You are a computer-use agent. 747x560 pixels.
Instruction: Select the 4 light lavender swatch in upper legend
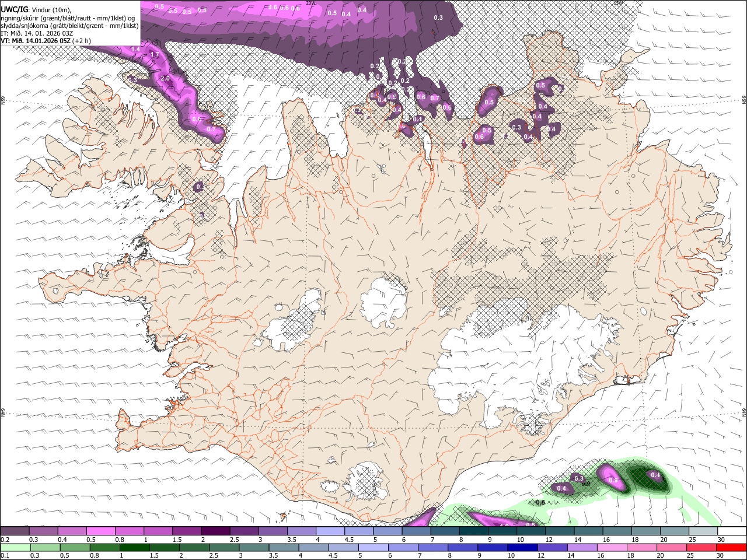(x=330, y=531)
